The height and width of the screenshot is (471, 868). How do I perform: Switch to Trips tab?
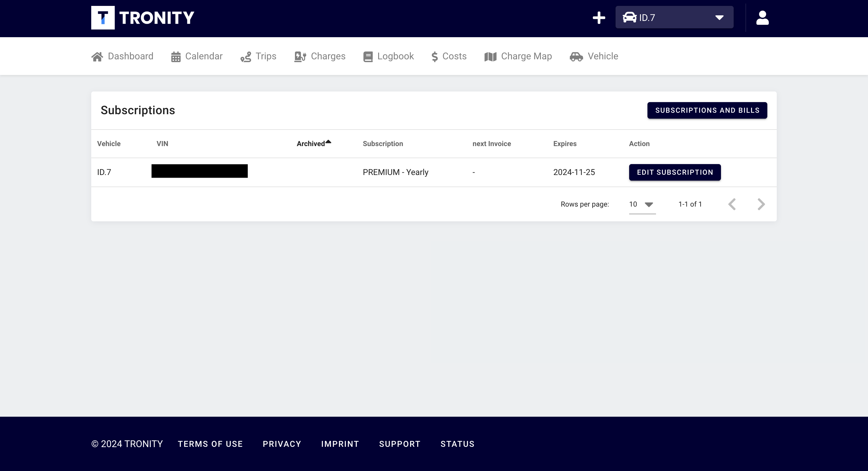click(258, 56)
